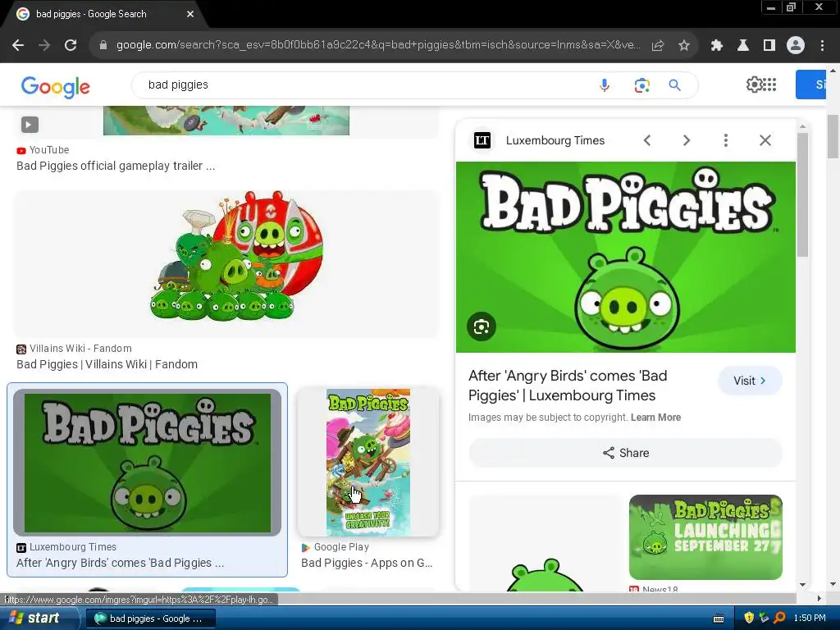Viewport: 840px width, 630px height.
Task: Click bad piggies taskbar window button
Action: tap(151, 619)
